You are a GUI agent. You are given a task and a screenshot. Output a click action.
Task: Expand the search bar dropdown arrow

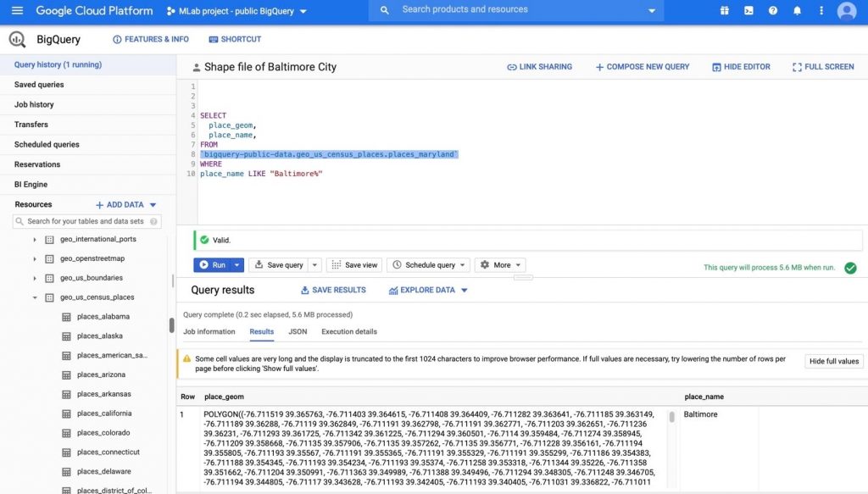[x=652, y=10]
